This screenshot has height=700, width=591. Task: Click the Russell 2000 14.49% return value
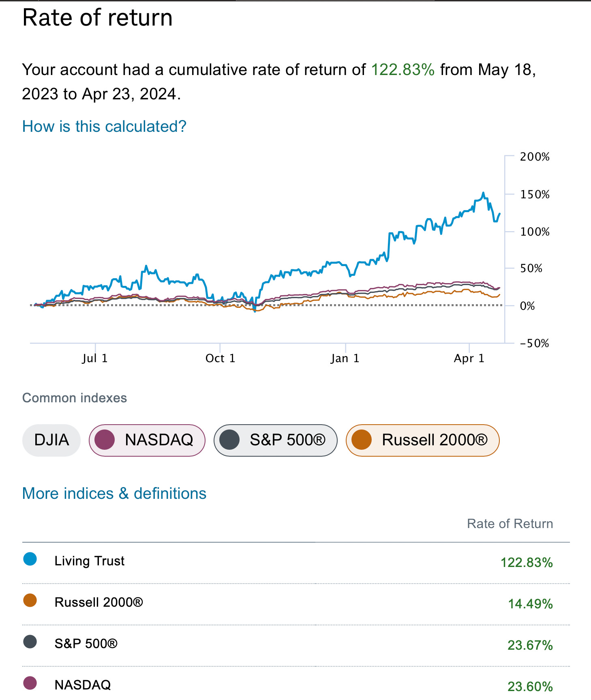[530, 604]
